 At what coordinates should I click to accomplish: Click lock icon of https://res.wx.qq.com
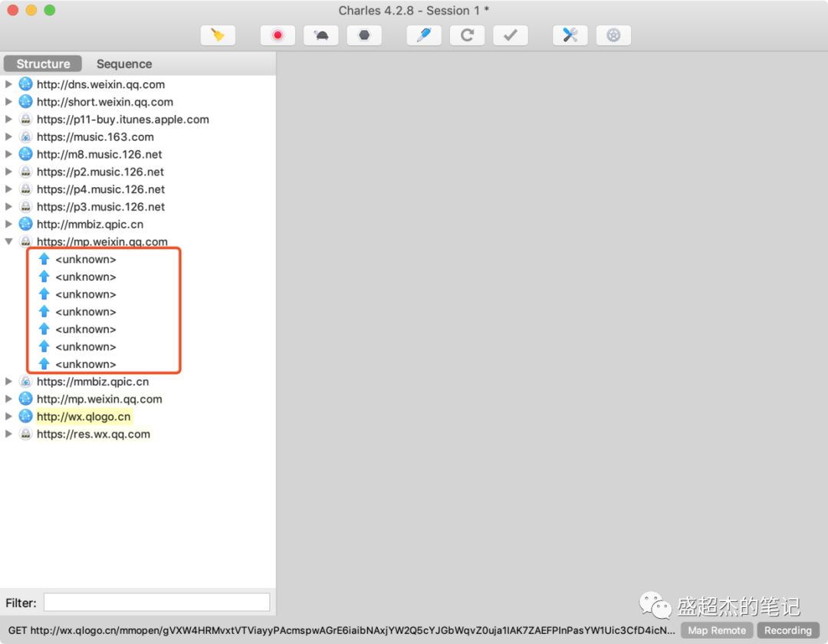point(25,433)
